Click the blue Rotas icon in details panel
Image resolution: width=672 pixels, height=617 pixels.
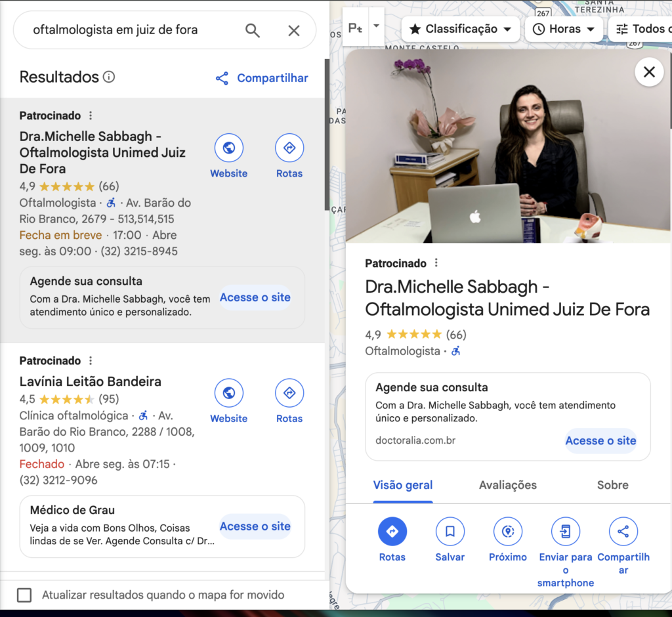pos(392,531)
